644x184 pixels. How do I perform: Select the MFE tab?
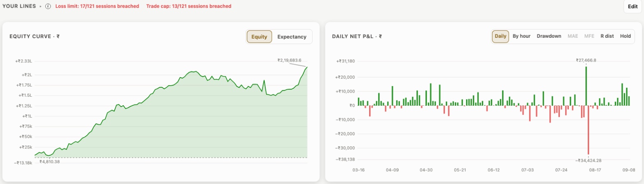tap(589, 36)
